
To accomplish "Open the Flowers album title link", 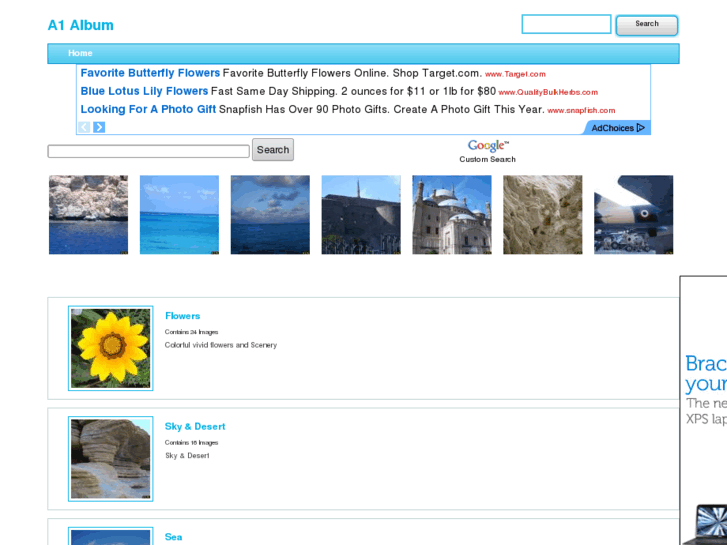I will coord(183,316).
